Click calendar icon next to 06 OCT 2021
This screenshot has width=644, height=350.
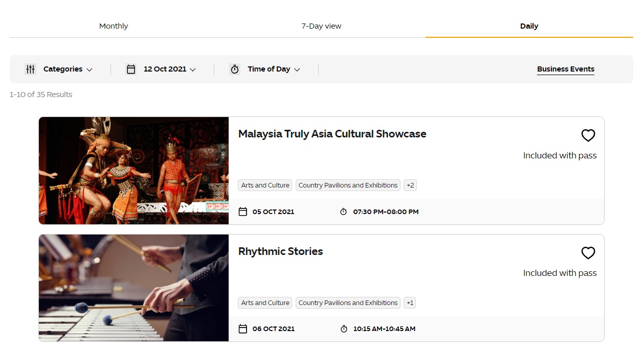(243, 329)
